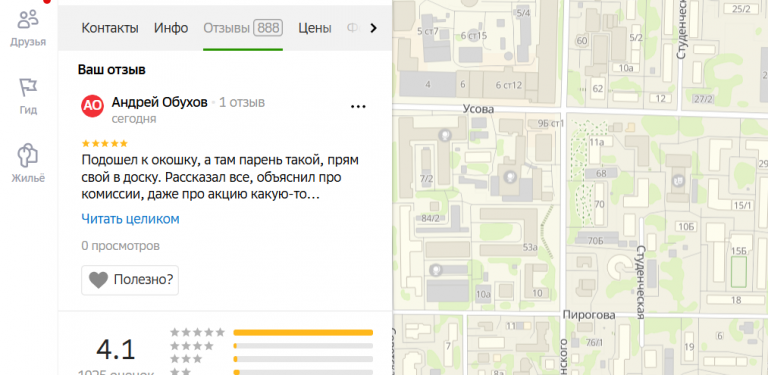Click the heart icon in Полезно button
The image size is (768, 375).
point(98,280)
